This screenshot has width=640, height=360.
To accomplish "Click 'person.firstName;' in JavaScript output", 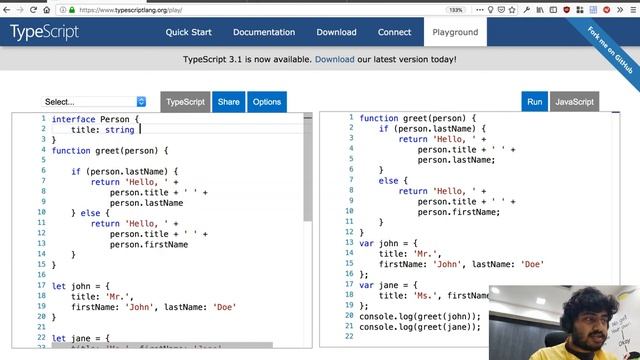I will tap(458, 212).
